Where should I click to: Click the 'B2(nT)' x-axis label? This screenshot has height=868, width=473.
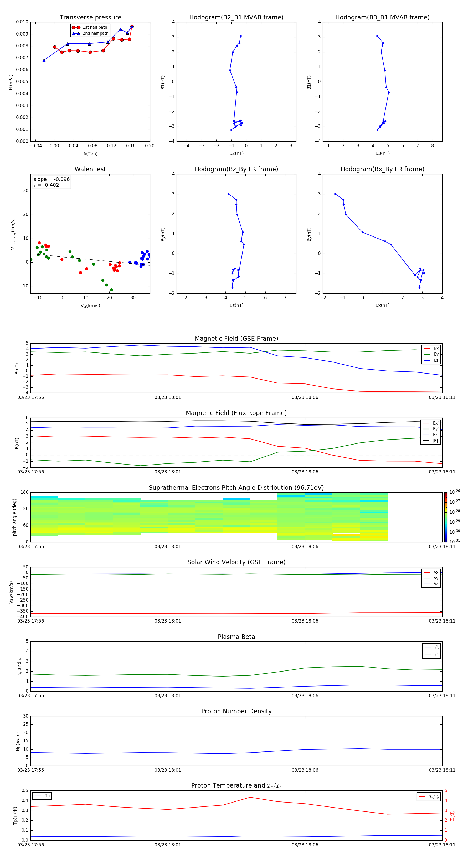[x=236, y=153]
